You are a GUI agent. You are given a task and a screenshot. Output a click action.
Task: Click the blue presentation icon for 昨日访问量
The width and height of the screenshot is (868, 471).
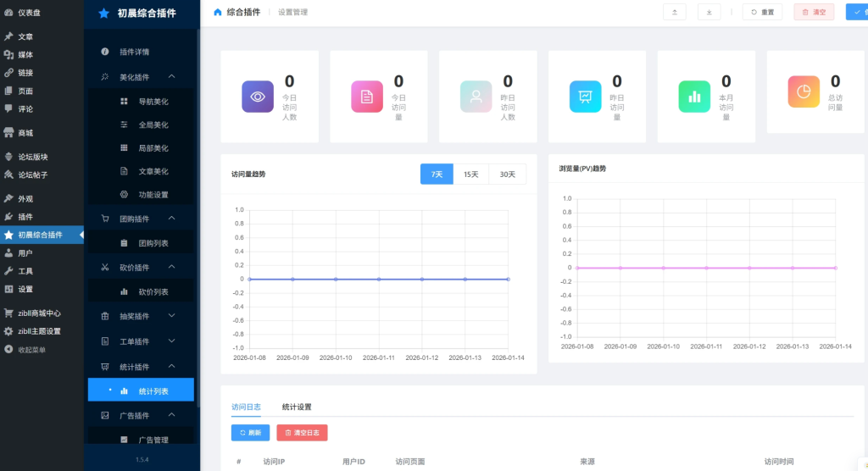coord(585,97)
